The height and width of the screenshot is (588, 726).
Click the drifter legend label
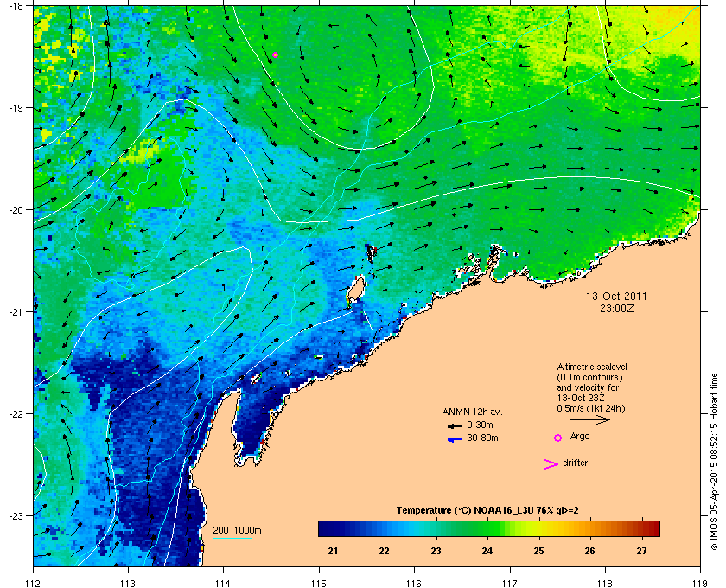(x=575, y=463)
